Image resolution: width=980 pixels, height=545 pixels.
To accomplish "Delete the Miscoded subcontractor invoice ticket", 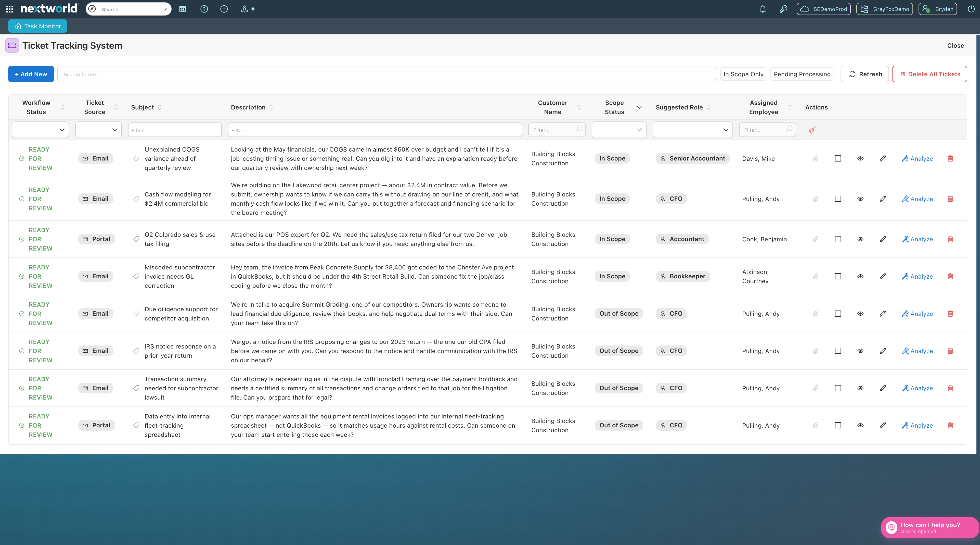I will pyautogui.click(x=950, y=277).
